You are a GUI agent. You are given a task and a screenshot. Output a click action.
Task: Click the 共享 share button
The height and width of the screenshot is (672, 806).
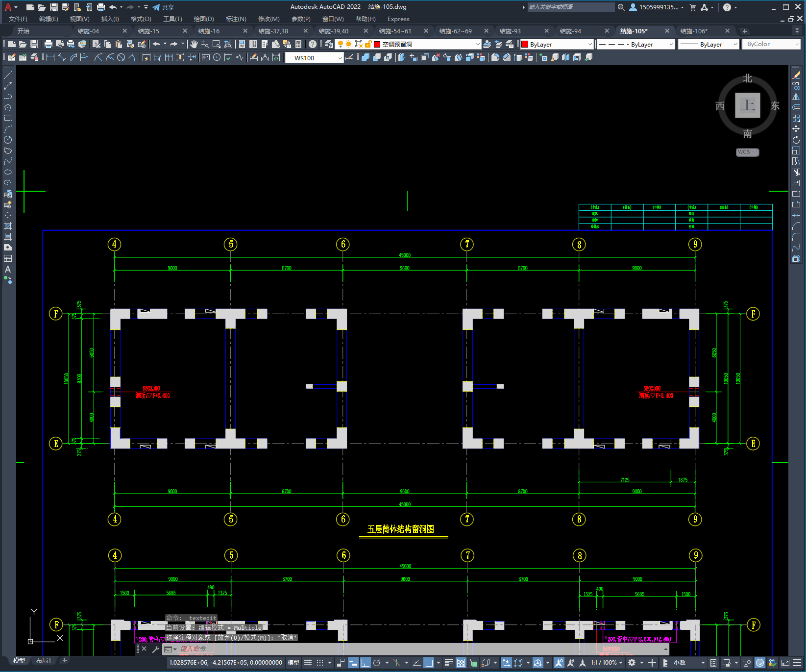(x=163, y=7)
